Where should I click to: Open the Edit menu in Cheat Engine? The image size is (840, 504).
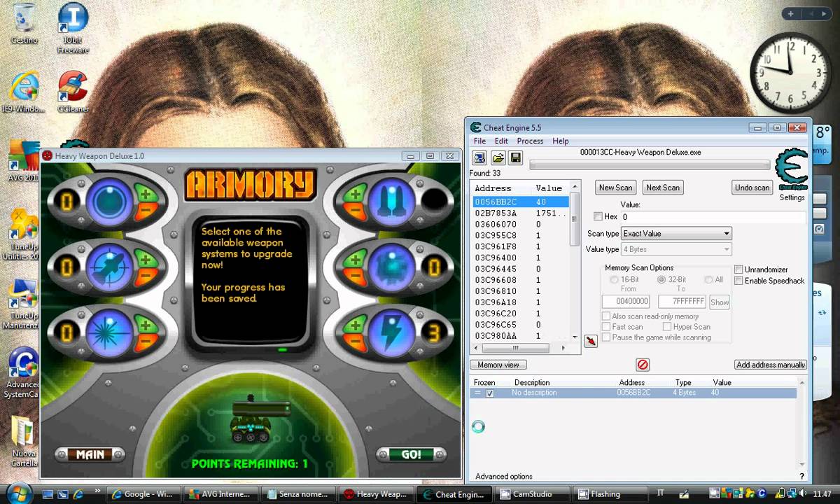[501, 141]
